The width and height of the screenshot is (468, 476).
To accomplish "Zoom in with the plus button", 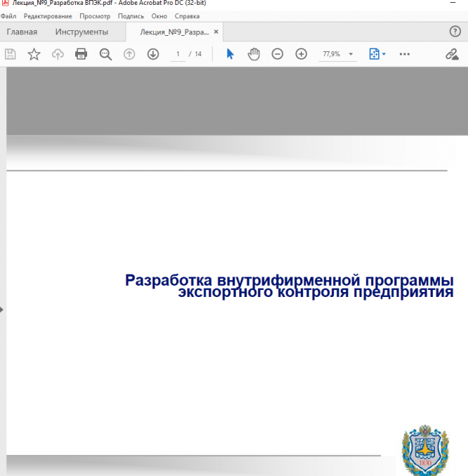I will point(301,54).
